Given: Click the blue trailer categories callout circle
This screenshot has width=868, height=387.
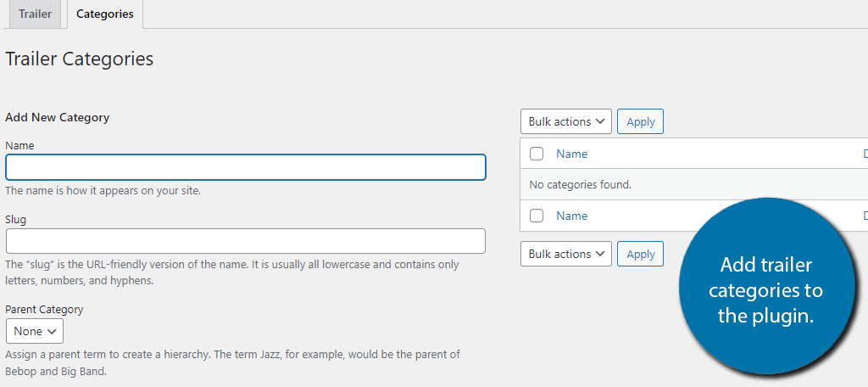Looking at the screenshot, I should click(765, 285).
